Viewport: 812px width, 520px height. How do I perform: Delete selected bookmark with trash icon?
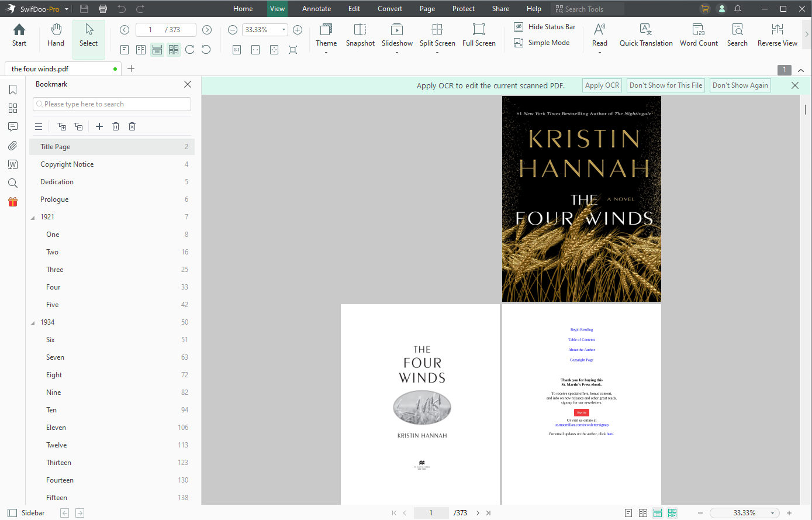(116, 126)
